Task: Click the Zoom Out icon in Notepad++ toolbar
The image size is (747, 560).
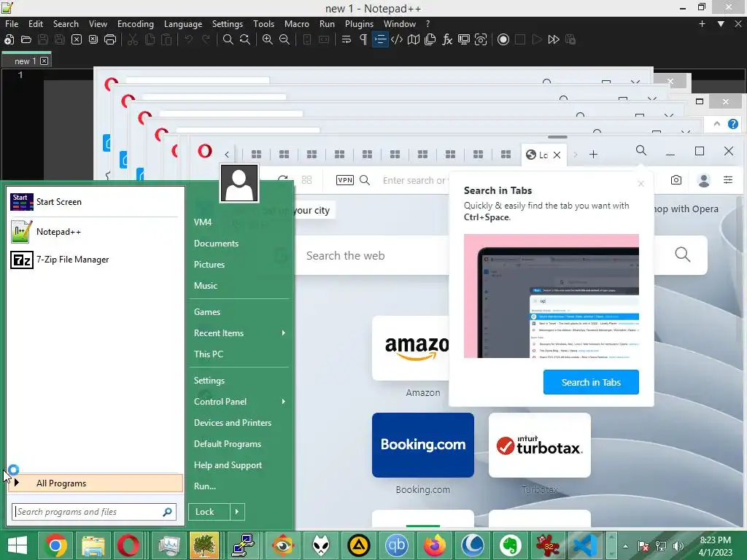Action: click(x=285, y=39)
